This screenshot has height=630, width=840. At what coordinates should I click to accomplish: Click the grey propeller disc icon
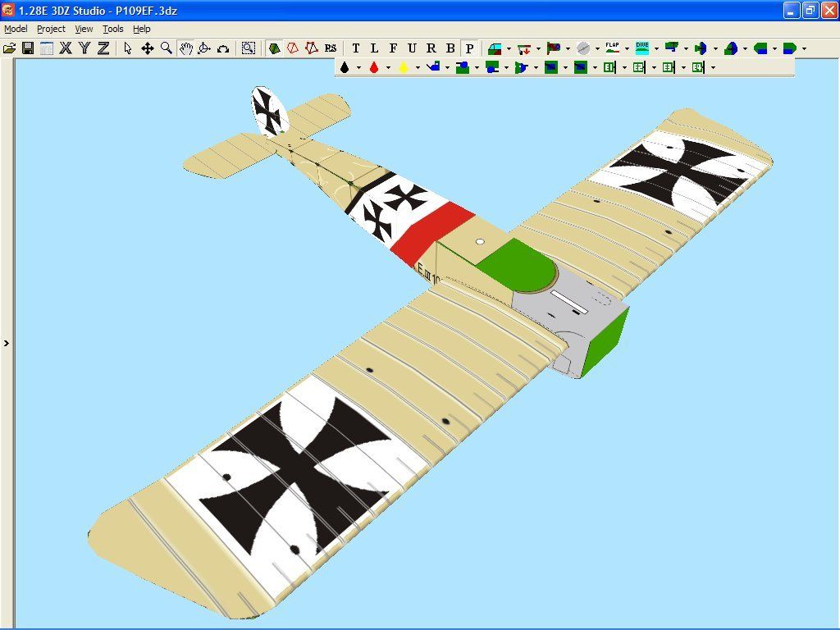pyautogui.click(x=583, y=48)
